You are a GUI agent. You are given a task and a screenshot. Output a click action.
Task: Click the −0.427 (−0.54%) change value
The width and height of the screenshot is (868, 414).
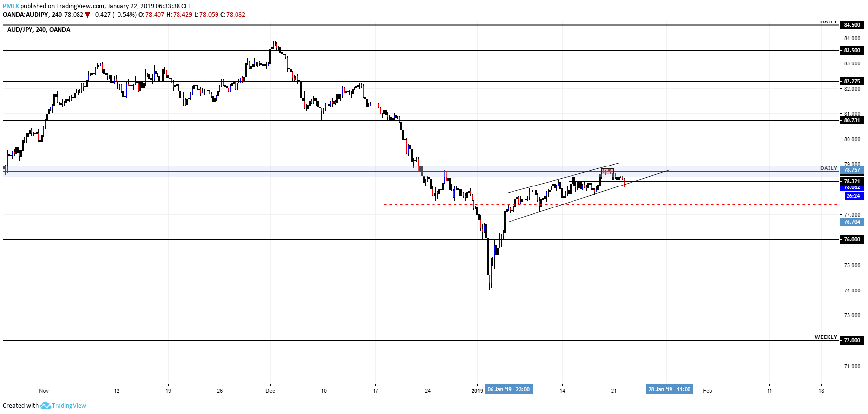pos(114,15)
